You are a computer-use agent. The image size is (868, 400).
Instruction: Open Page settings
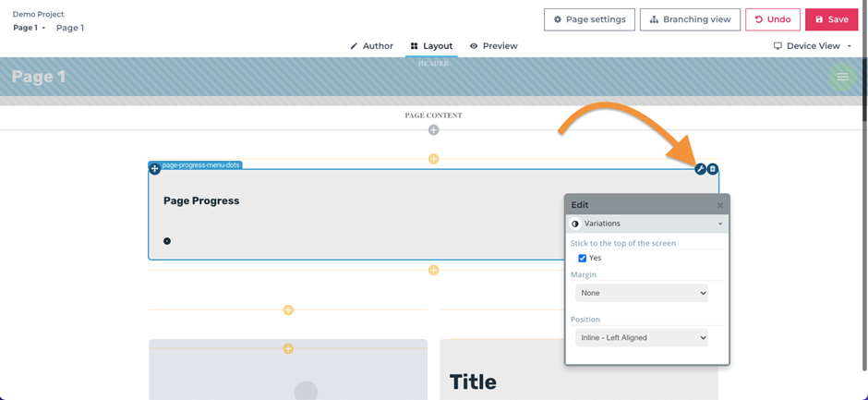[x=589, y=19]
